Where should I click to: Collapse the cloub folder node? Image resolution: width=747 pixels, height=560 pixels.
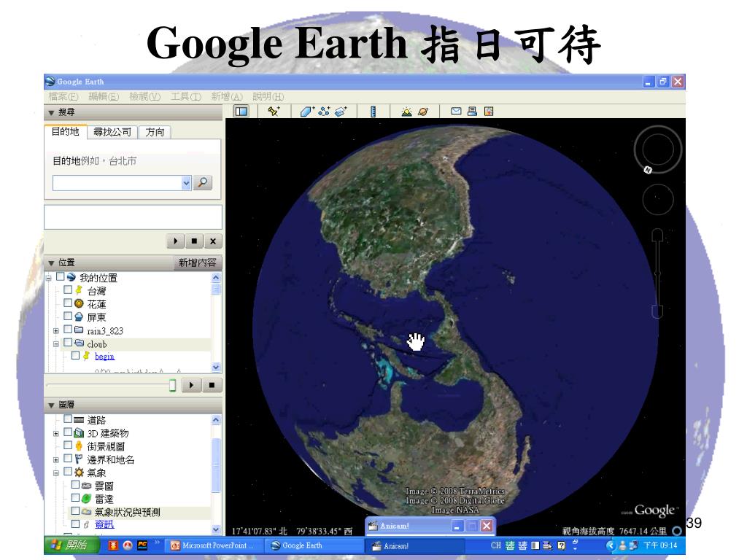(55, 344)
